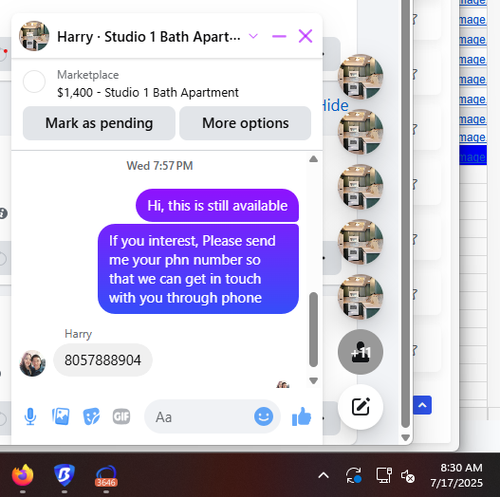Viewport: 500px width, 497px height.
Task: Attach a photo using the image icon
Action: tap(61, 417)
